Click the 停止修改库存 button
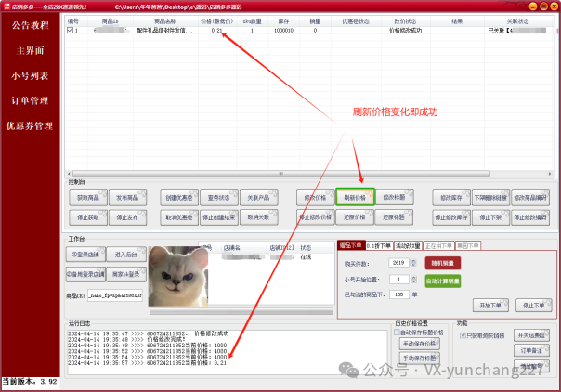Image resolution: width=561 pixels, height=392 pixels. click(451, 217)
